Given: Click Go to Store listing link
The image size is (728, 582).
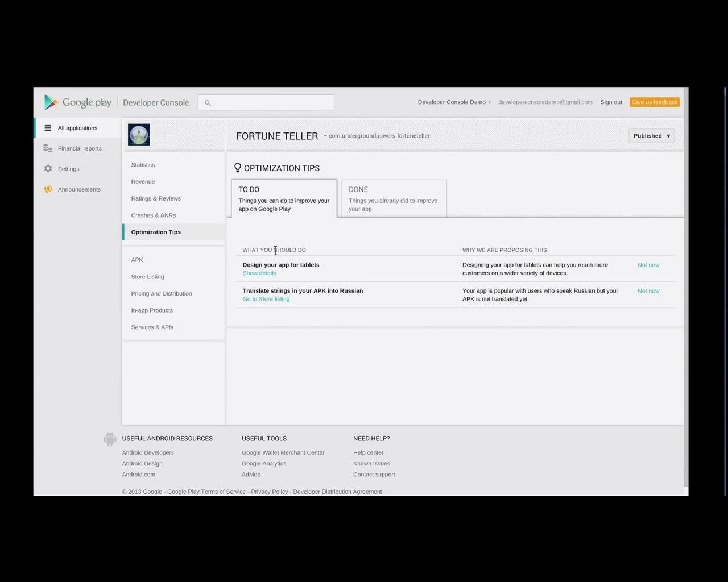Looking at the screenshot, I should point(266,299).
